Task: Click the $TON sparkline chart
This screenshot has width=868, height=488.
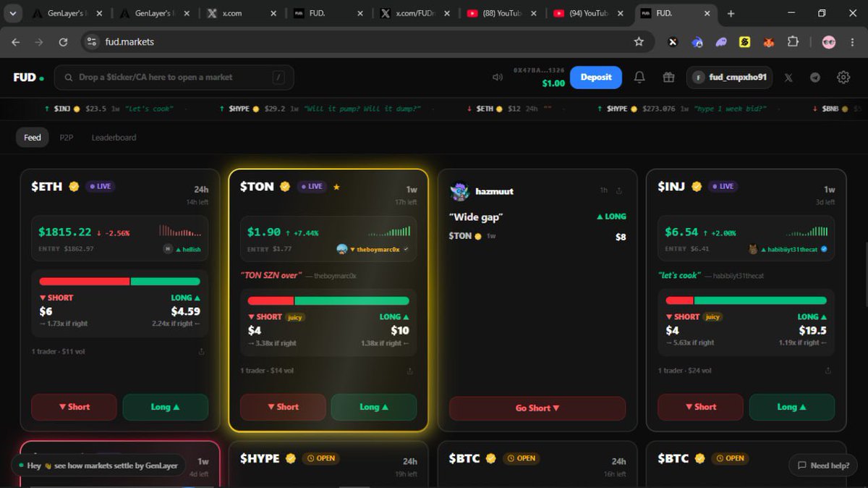Action: point(389,232)
